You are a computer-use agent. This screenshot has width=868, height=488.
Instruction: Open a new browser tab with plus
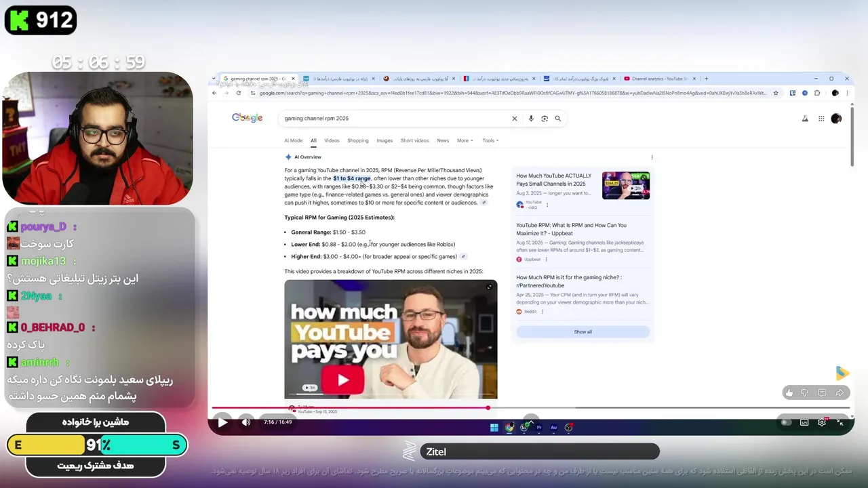[x=706, y=79]
